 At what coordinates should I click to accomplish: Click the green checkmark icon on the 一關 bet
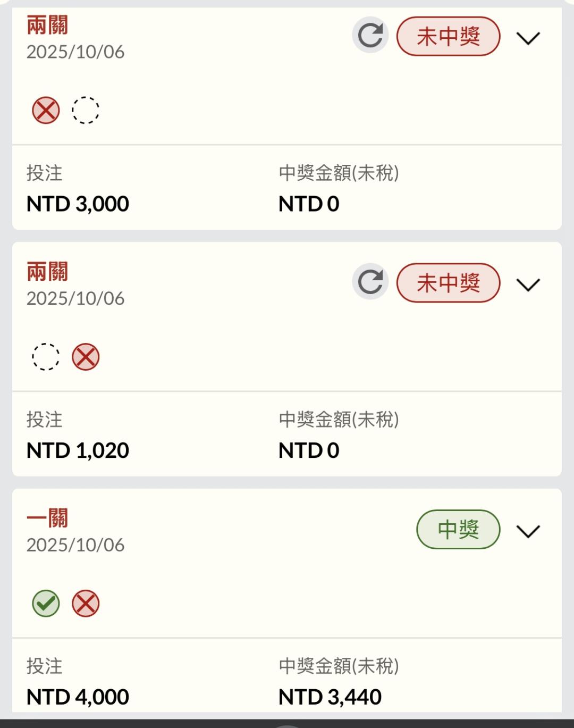click(x=46, y=604)
